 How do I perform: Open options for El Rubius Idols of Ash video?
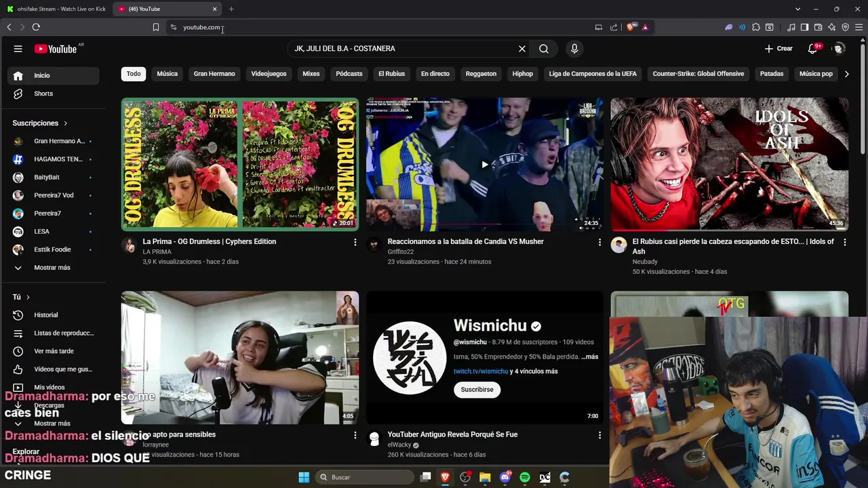[x=844, y=242]
